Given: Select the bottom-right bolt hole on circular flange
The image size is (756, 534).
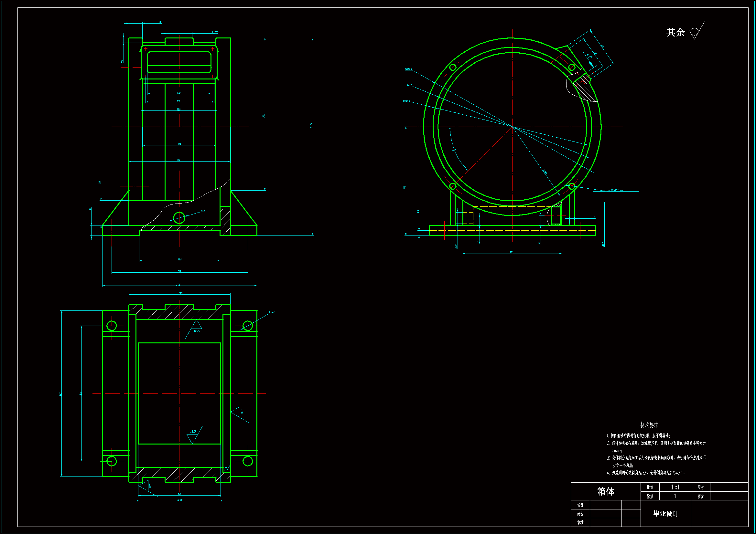Looking at the screenshot, I should coord(572,186).
